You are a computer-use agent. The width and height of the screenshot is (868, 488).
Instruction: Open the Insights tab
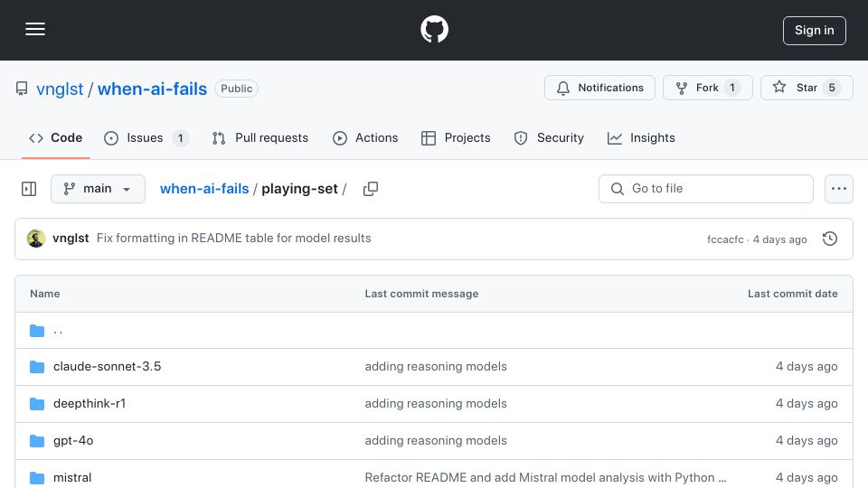click(641, 137)
